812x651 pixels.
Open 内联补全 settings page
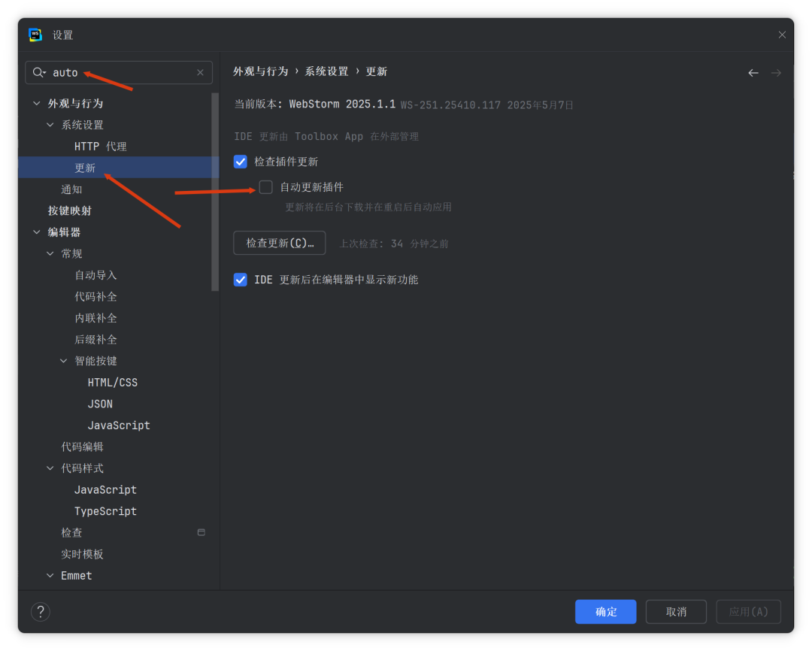pyautogui.click(x=95, y=318)
